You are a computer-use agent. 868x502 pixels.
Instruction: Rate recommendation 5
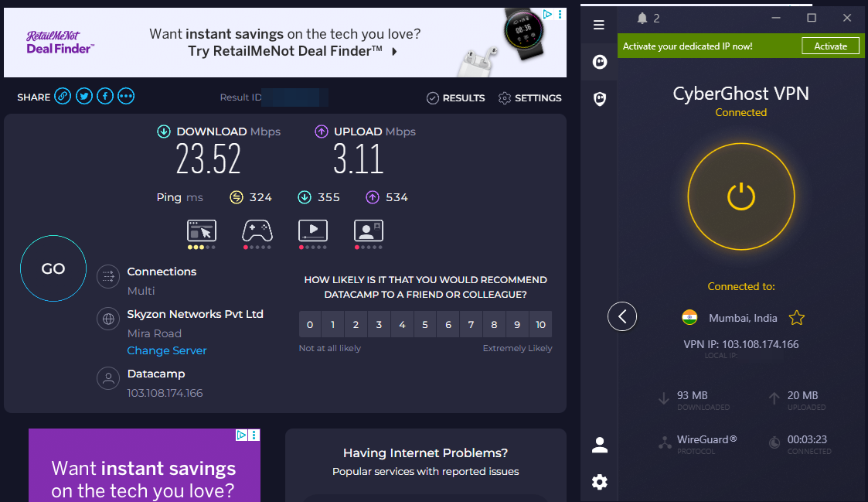point(425,325)
